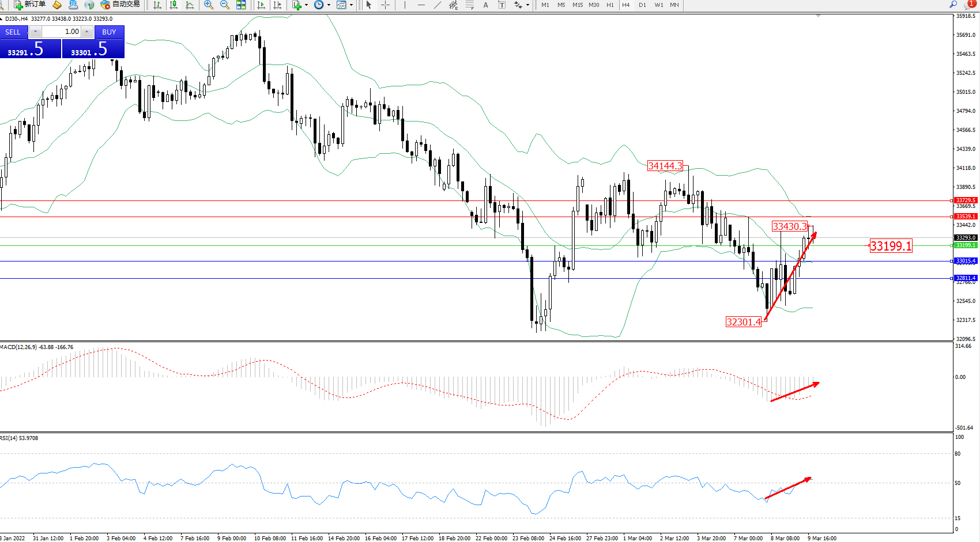
Task: Select the crosshair tool
Action: tap(385, 5)
